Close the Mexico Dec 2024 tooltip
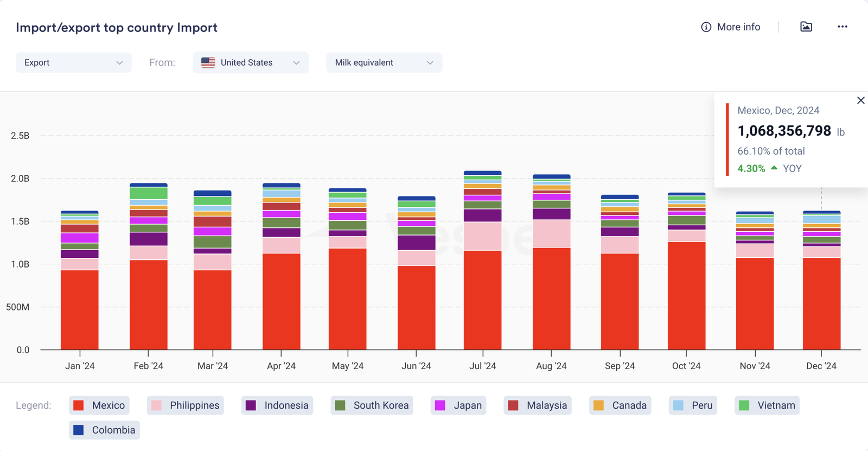868x451 pixels. click(860, 100)
